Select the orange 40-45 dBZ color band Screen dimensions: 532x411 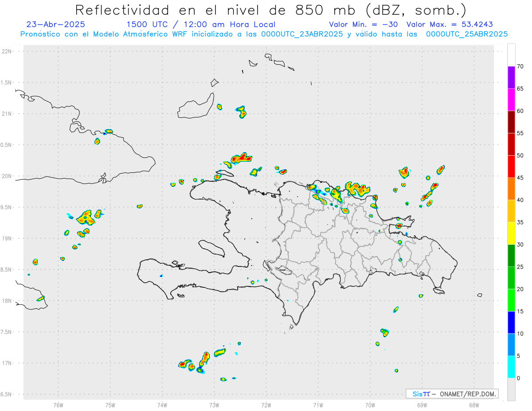(511, 189)
